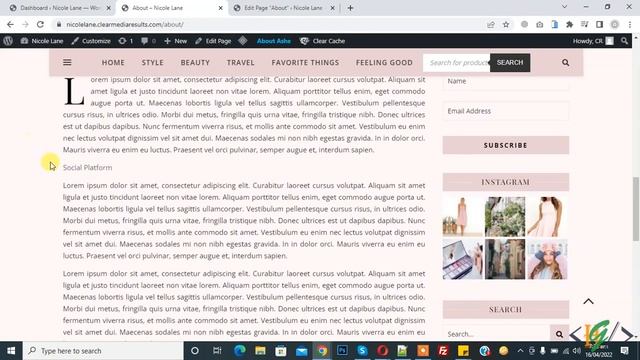The image size is (640, 360).
Task: Open Instagram photo of eyeshadow palette
Action: [463, 259]
